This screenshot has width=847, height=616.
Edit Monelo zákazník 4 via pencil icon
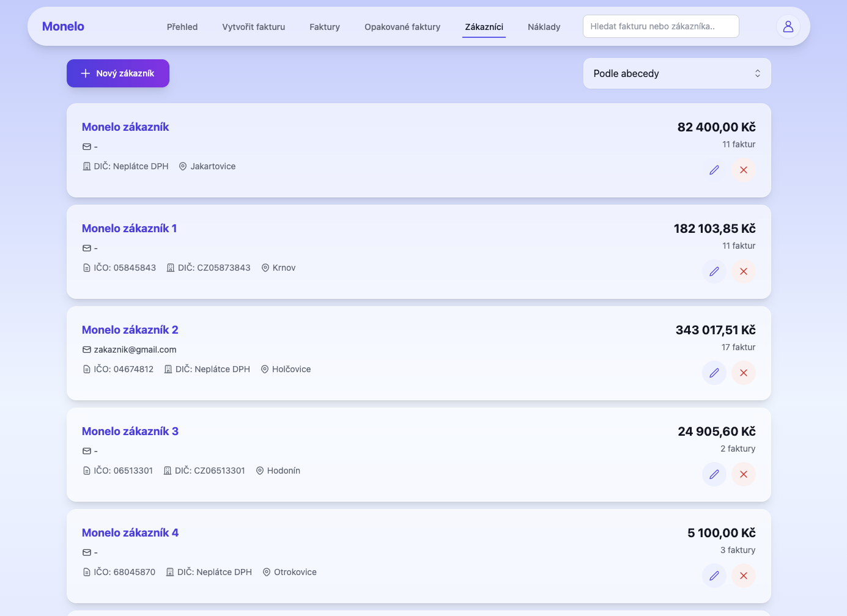714,576
